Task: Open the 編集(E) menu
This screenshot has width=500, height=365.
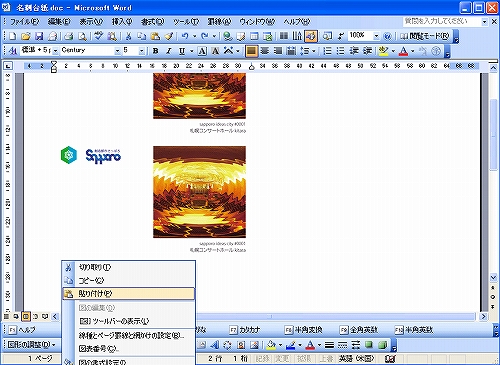Action: tap(59, 22)
